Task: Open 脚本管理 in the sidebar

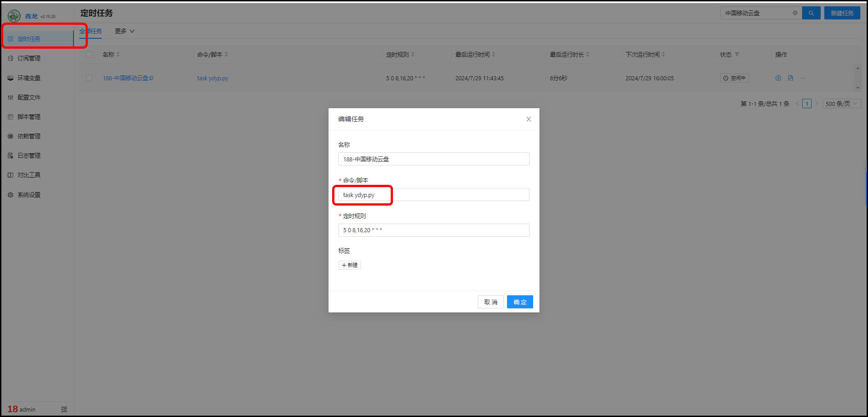Action: (x=29, y=117)
